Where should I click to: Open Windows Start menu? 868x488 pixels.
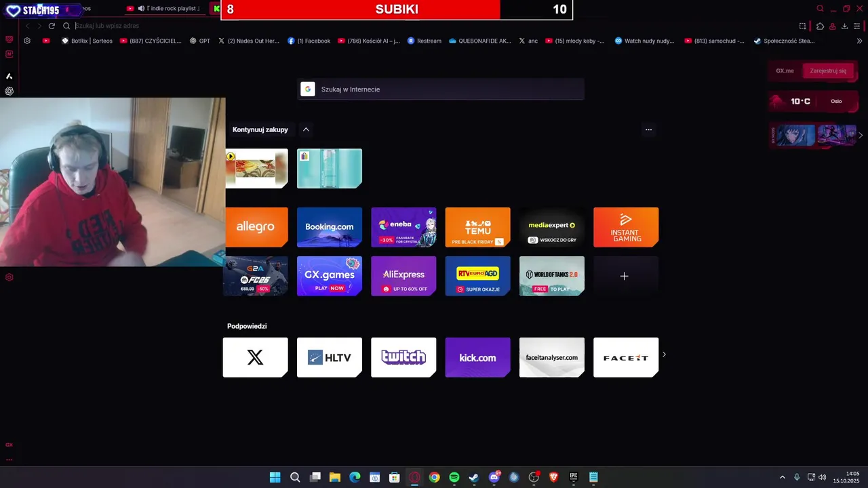[275, 477]
